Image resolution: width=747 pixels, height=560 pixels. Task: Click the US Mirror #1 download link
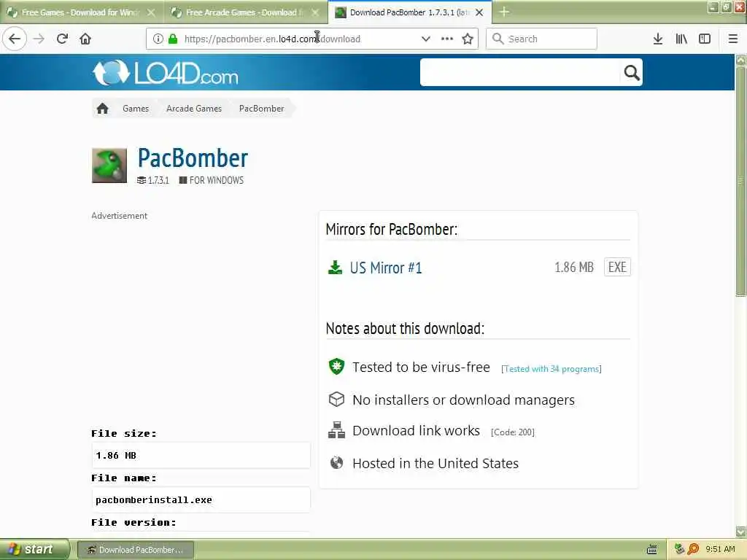[x=386, y=268]
